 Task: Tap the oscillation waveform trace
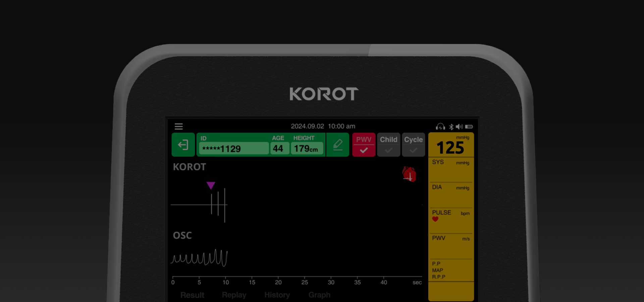point(199,258)
